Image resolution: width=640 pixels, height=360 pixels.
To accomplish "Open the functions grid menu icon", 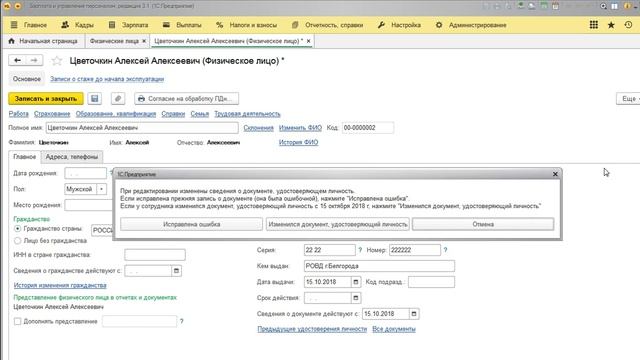I will [x=594, y=25].
